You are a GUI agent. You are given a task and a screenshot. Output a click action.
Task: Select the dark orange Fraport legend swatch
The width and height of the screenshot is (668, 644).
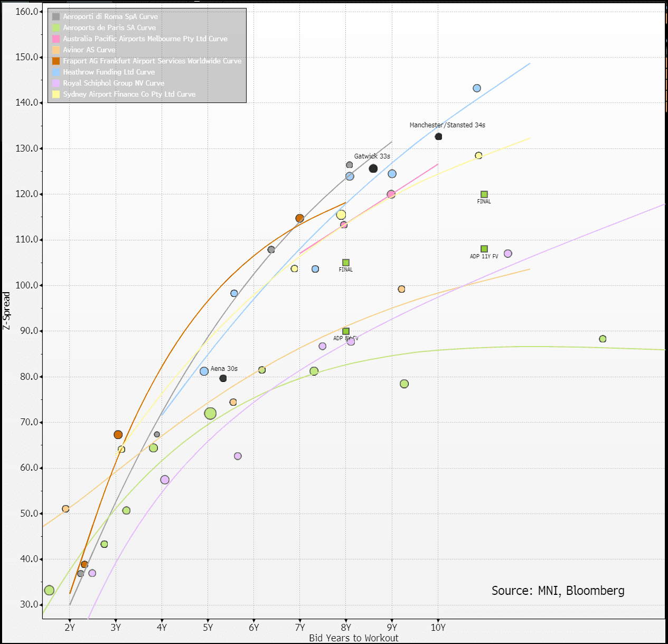(x=56, y=61)
